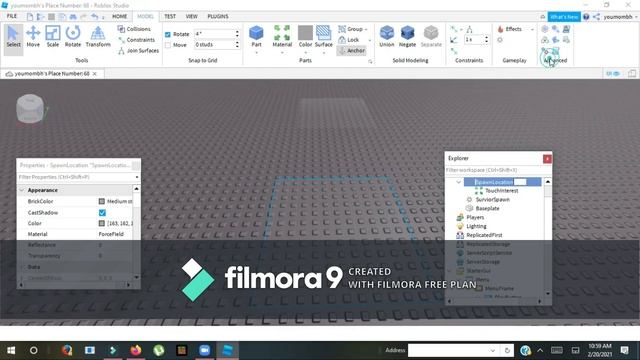Activate the Rotate tool
The image size is (640, 360).
[73, 36]
